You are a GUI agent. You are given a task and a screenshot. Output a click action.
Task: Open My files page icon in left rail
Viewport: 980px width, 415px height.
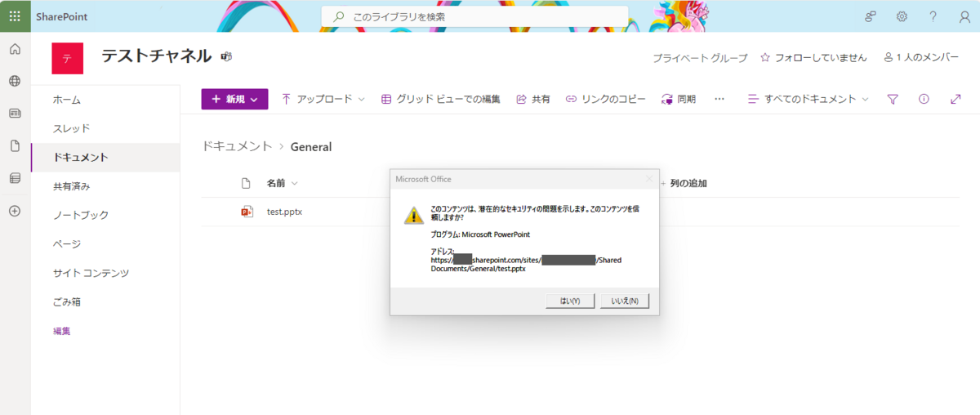click(15, 145)
